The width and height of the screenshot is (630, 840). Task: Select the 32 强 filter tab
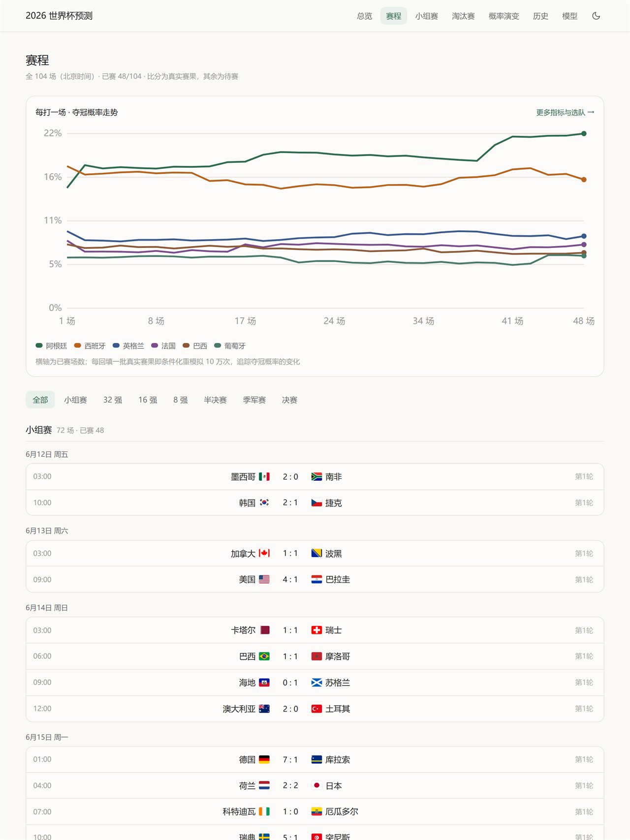tap(112, 400)
